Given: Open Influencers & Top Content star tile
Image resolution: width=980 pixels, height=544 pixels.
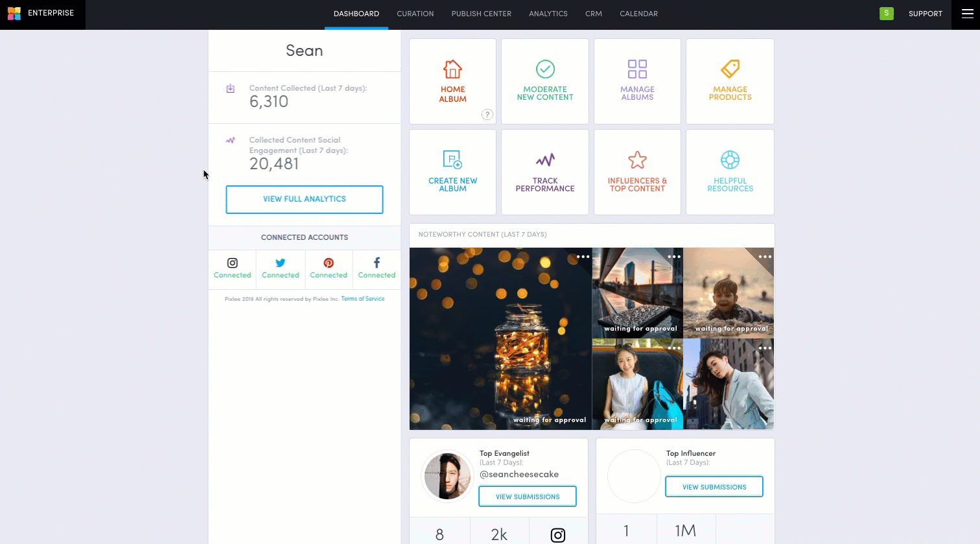Looking at the screenshot, I should pyautogui.click(x=637, y=172).
